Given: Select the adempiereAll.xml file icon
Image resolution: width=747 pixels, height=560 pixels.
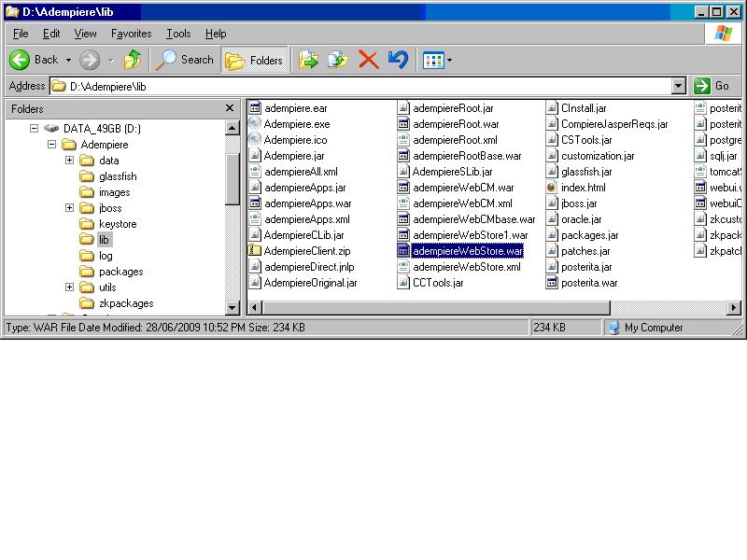Looking at the screenshot, I should pos(255,171).
